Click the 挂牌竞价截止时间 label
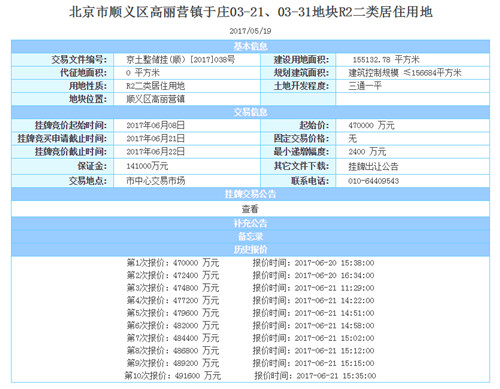Screen dimensions: 500x389 point(71,152)
